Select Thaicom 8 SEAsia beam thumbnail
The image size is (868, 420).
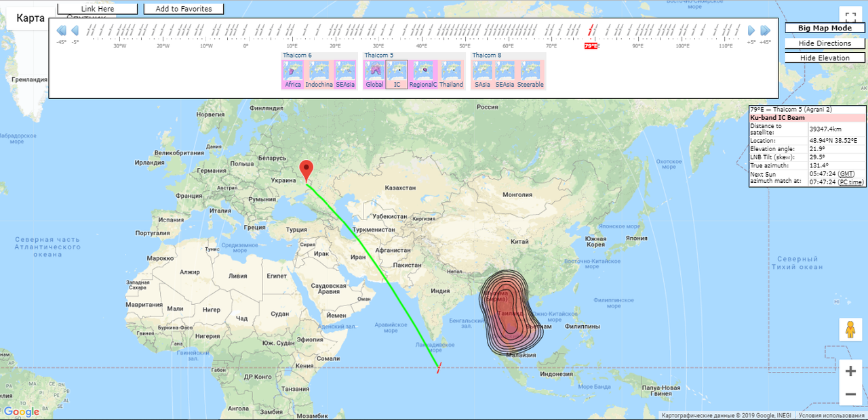[x=505, y=75]
